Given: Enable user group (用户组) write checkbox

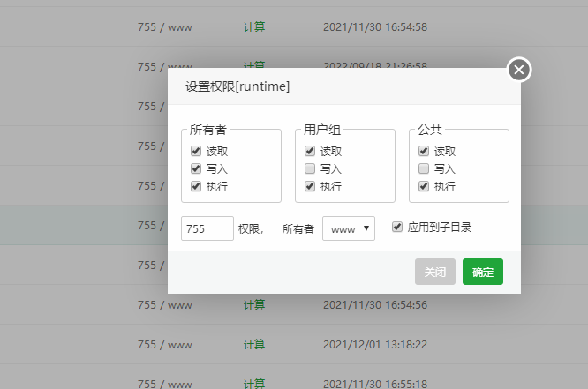Looking at the screenshot, I should 310,168.
